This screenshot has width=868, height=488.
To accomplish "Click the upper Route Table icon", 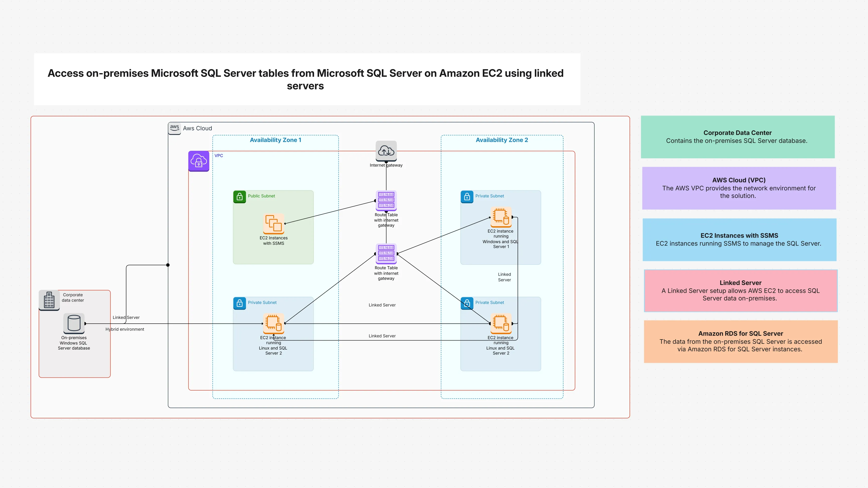I will click(x=386, y=200).
